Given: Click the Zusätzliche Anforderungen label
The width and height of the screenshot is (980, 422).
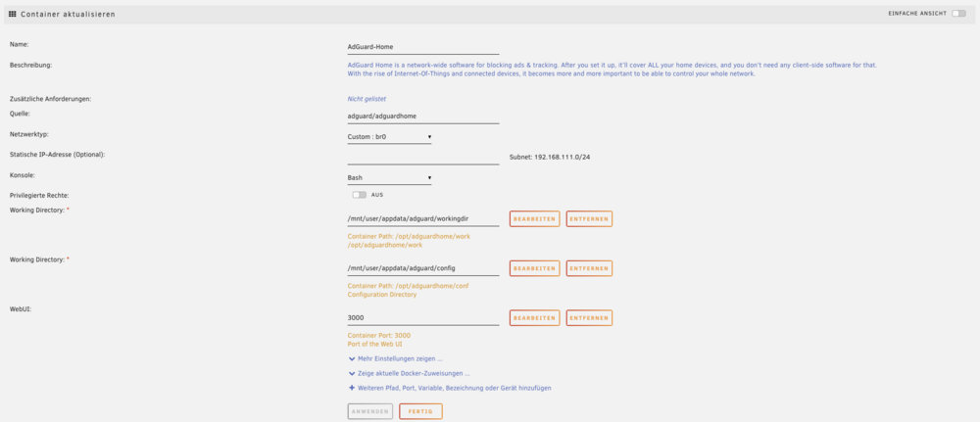Looking at the screenshot, I should click(51, 99).
